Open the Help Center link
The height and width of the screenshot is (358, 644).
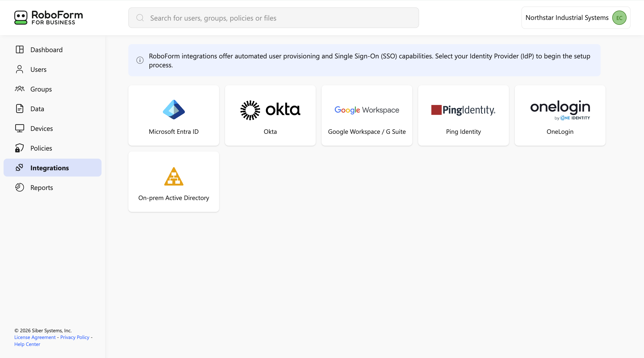point(27,344)
